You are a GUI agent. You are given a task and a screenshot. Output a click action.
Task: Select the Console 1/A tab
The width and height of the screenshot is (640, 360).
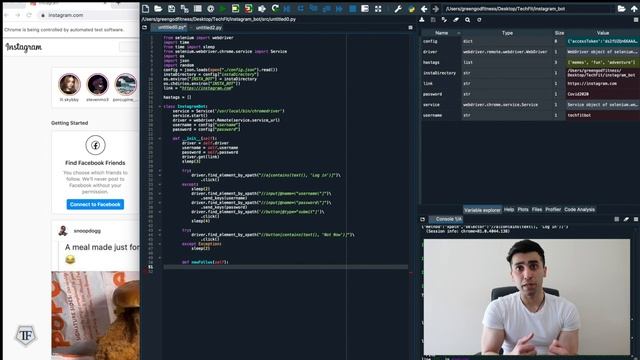click(x=446, y=219)
